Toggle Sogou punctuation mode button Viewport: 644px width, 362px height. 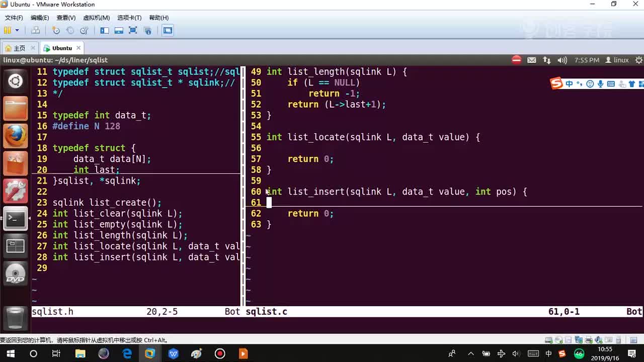click(580, 84)
